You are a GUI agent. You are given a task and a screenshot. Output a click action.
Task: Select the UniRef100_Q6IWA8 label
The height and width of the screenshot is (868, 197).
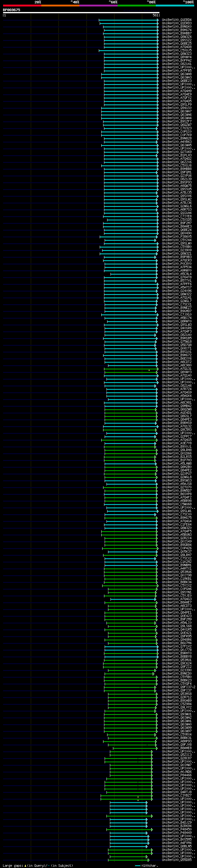tap(177, 74)
